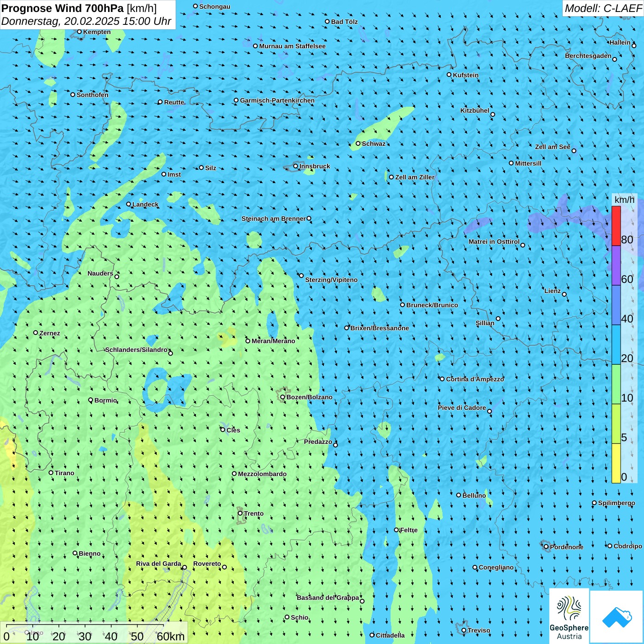Click the Riva del Garda label
Screen dimensions: 644x644
coord(159,563)
